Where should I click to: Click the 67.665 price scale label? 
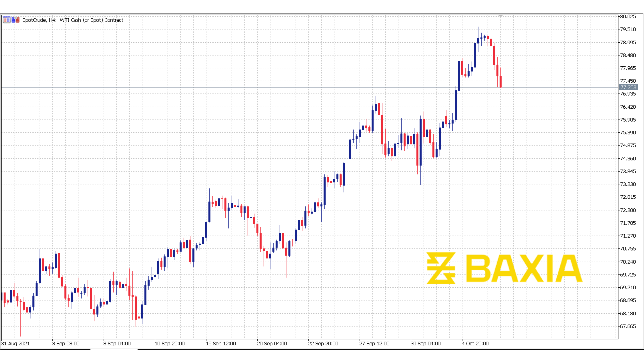[628, 326]
